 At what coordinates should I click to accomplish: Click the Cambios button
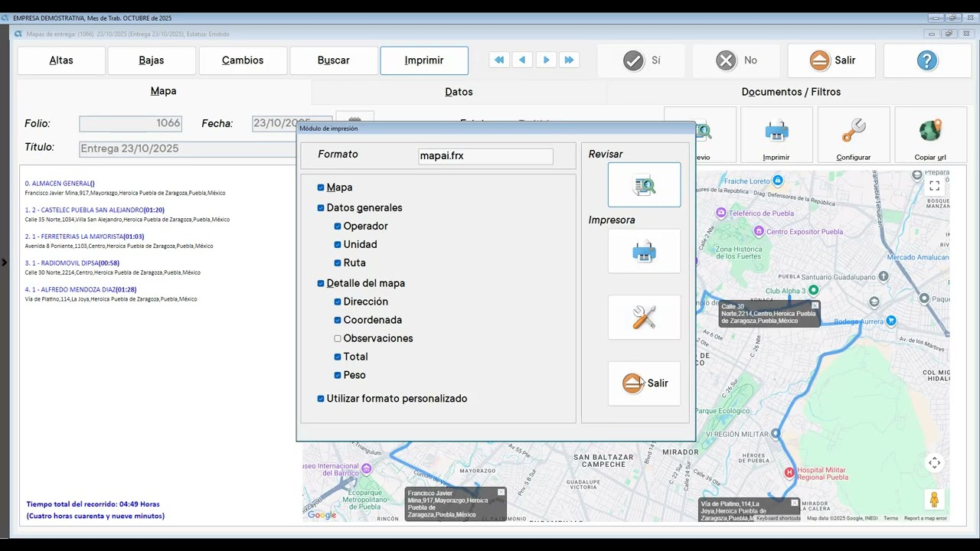243,60
